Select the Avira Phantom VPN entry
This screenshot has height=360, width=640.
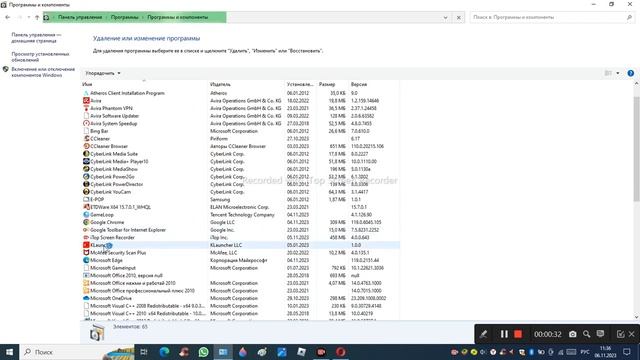[x=240, y=108]
